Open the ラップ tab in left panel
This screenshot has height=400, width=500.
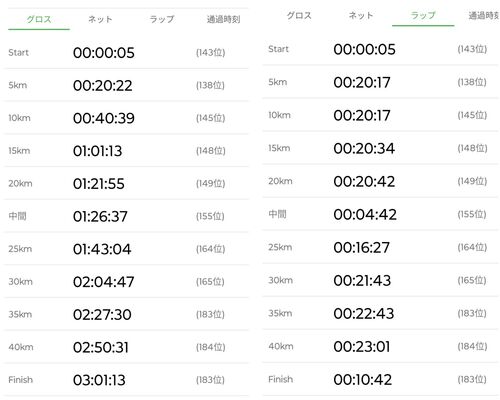point(162,19)
